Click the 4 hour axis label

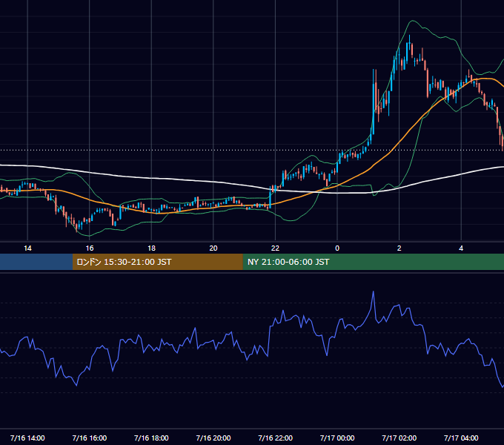point(461,248)
